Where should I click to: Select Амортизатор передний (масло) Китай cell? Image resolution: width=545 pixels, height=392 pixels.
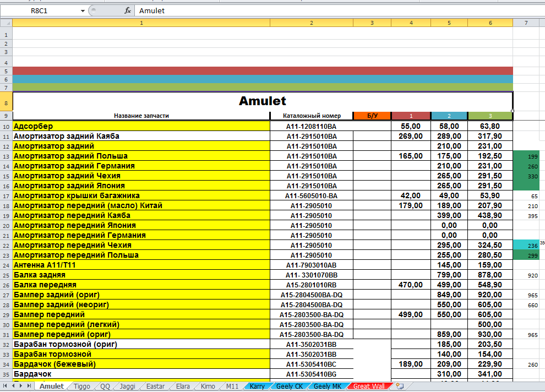(x=141, y=205)
